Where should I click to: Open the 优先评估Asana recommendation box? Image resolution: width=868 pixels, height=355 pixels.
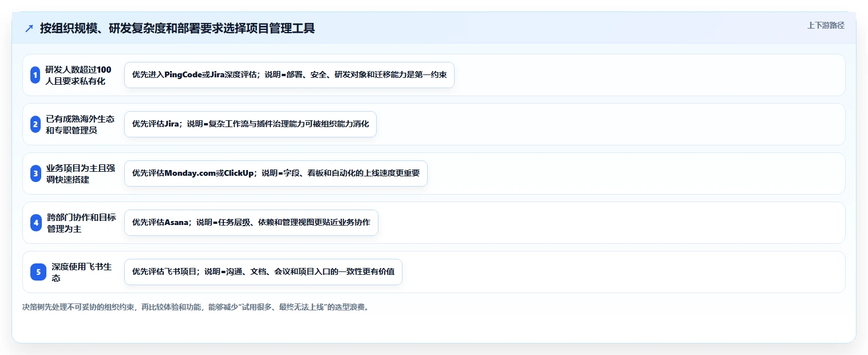[x=251, y=223]
